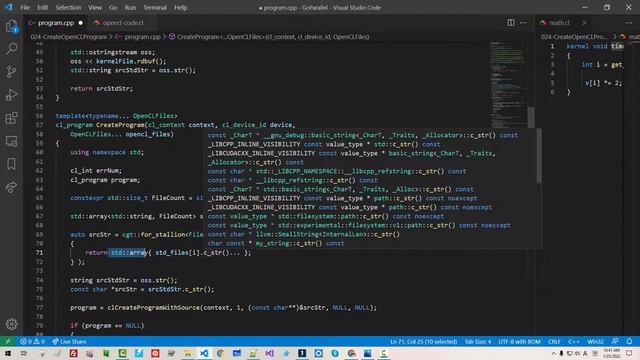Open the Source Control view
Viewport: 640px width, 360px height.
(11, 72)
